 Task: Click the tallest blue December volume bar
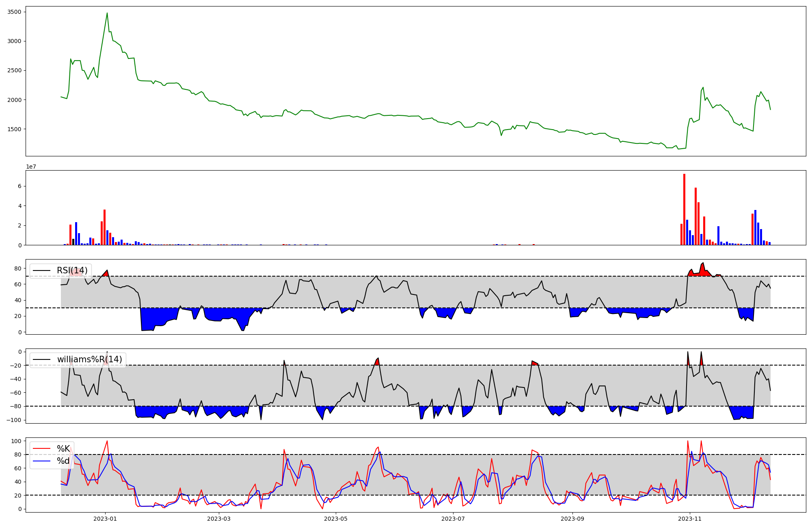[755, 227]
